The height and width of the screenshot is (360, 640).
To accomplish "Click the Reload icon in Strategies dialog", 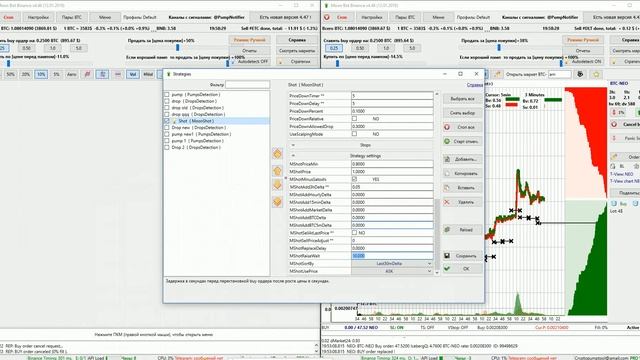I will (x=447, y=230).
